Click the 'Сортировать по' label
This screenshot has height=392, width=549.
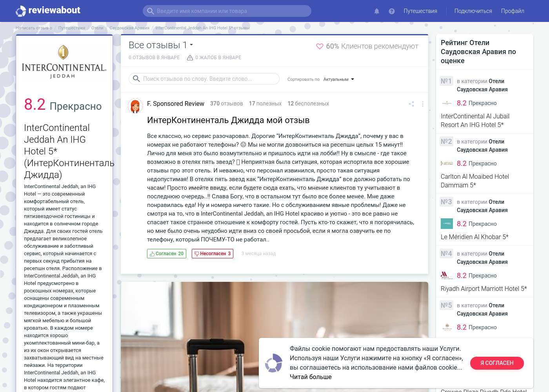coord(303,79)
